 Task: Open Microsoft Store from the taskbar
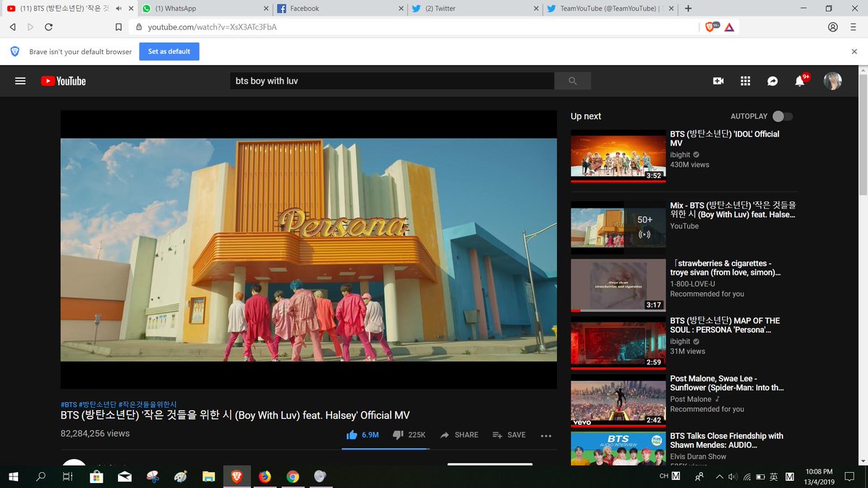[x=95, y=476]
